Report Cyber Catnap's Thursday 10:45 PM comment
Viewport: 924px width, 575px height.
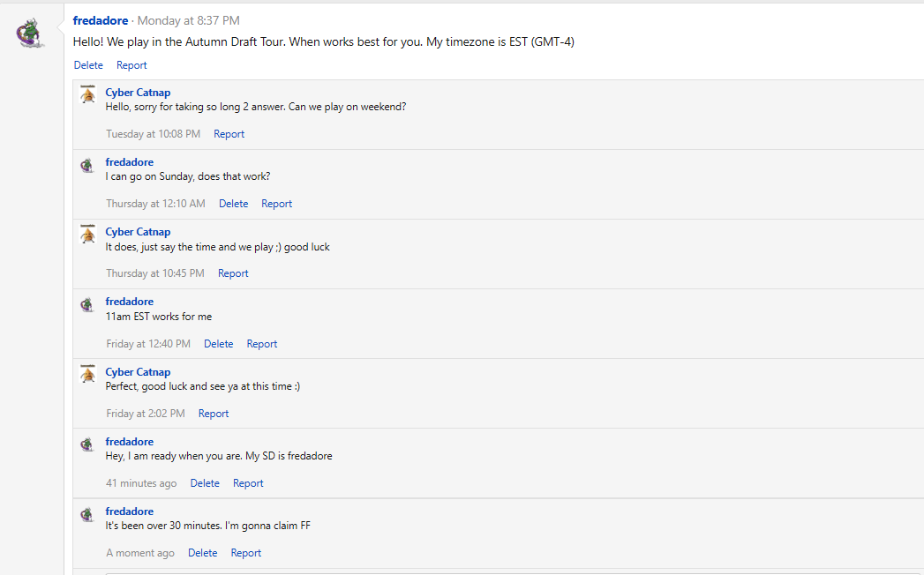[x=233, y=273]
